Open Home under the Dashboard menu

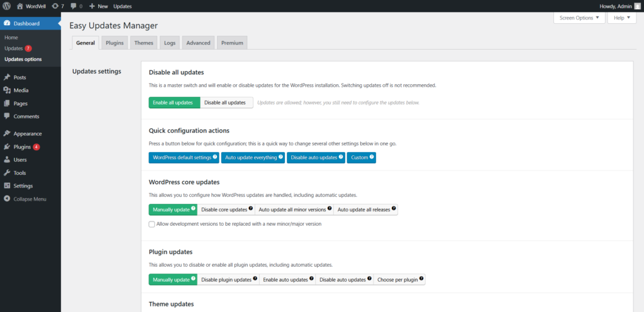pyautogui.click(x=11, y=37)
